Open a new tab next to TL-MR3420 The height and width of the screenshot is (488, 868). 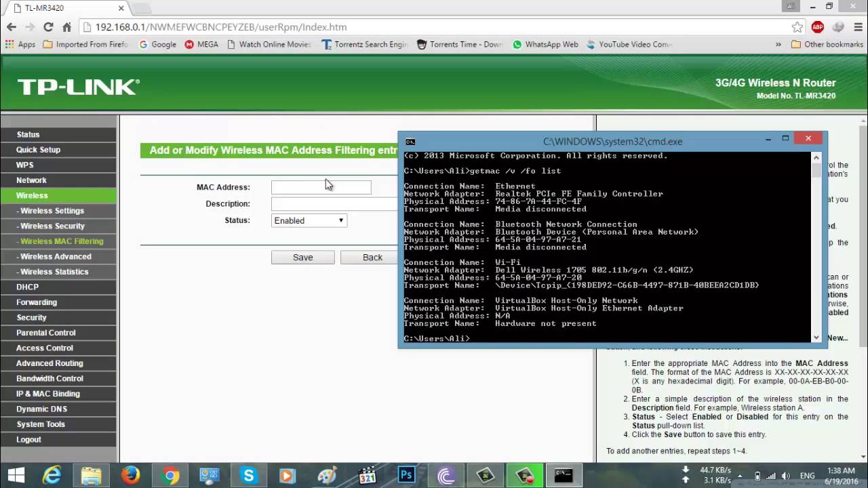click(141, 8)
